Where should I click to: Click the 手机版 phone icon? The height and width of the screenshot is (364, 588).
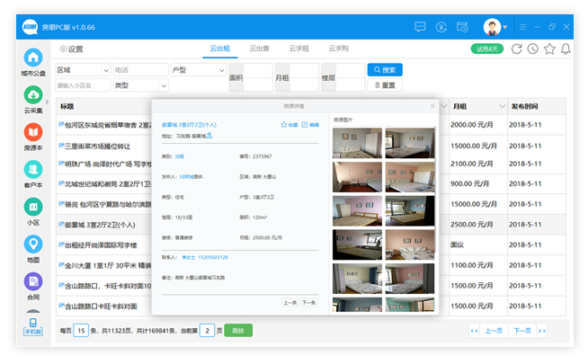tap(33, 324)
